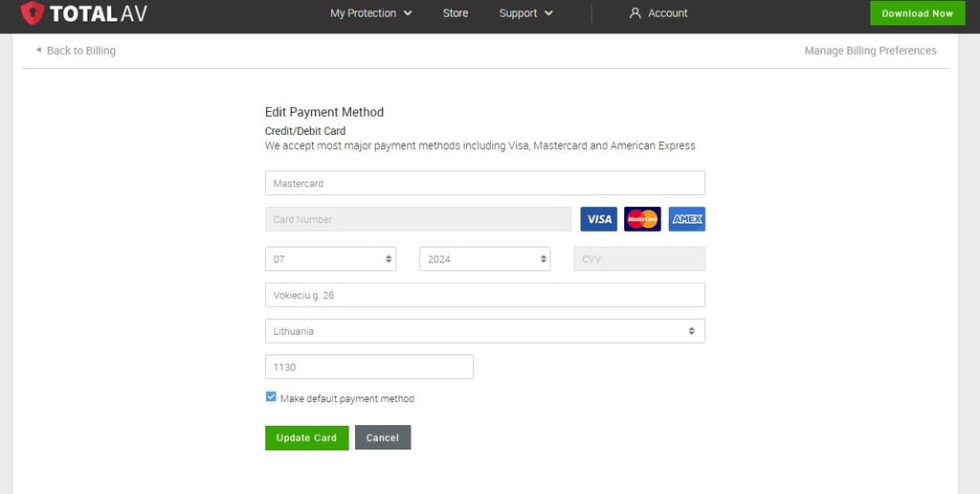This screenshot has height=494, width=980.
Task: Click the 1130 postal code field
Action: click(369, 367)
